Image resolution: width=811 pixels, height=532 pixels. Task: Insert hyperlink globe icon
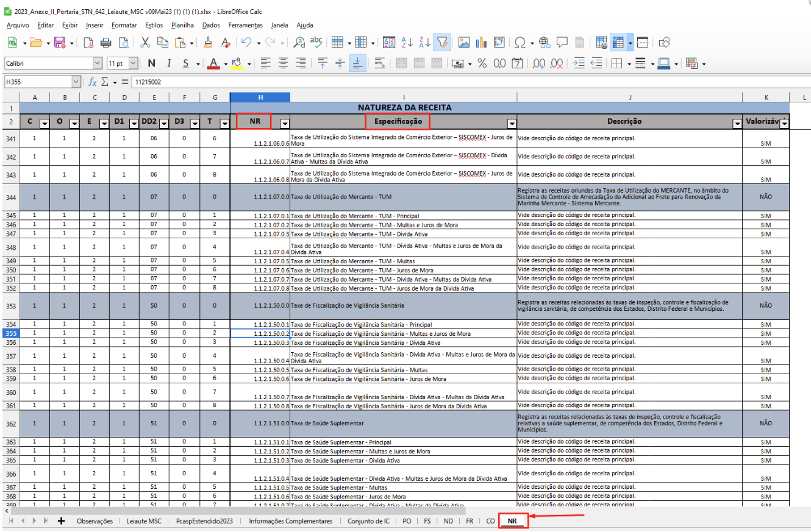tap(545, 42)
